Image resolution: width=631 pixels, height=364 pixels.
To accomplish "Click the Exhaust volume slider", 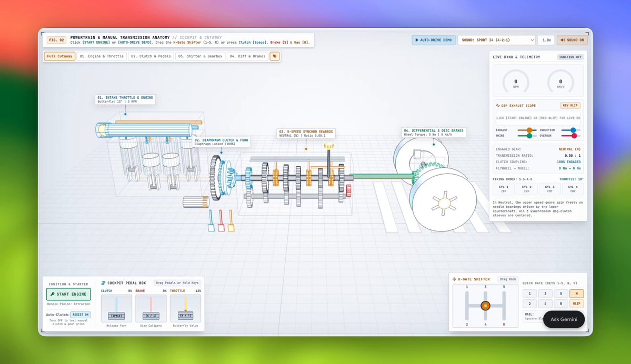I will [527, 130].
